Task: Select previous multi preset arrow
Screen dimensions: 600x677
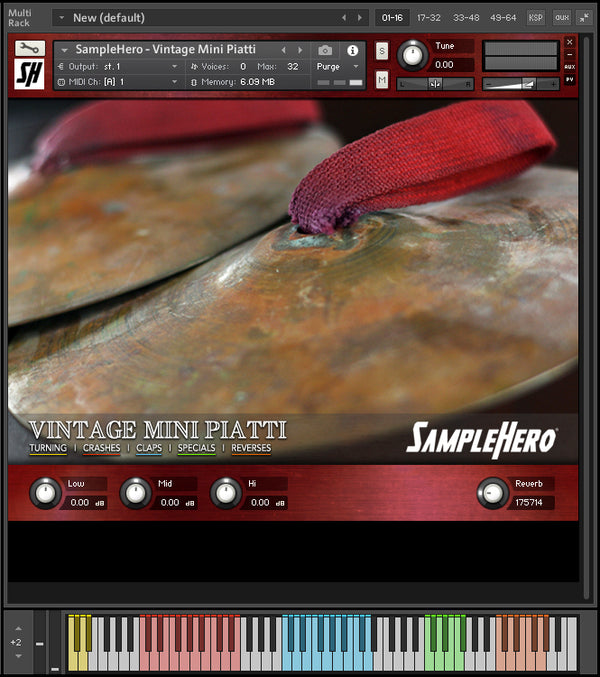Action: coord(344,18)
